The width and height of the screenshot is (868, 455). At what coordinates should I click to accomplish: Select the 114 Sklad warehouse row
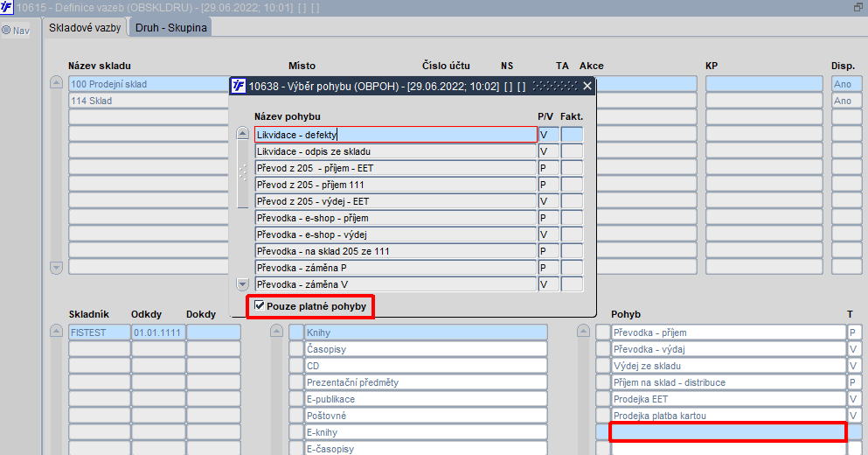click(150, 101)
